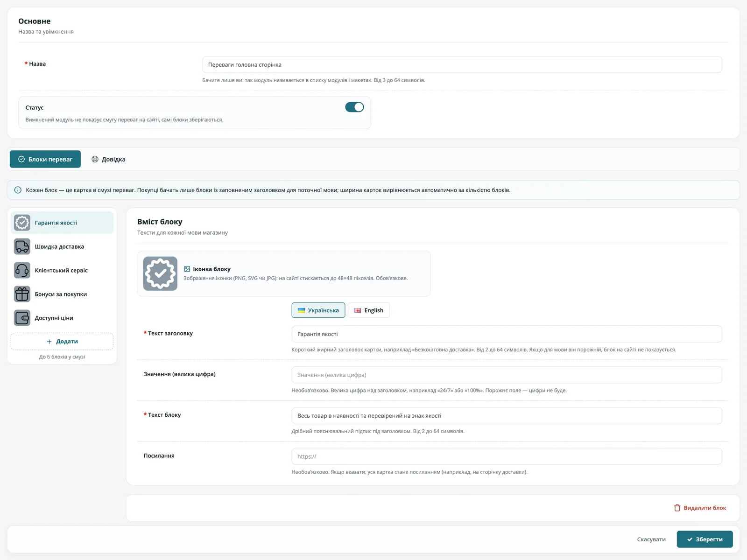The height and width of the screenshot is (560, 747).
Task: Click the Ukrainian flag icon
Action: [x=301, y=310]
